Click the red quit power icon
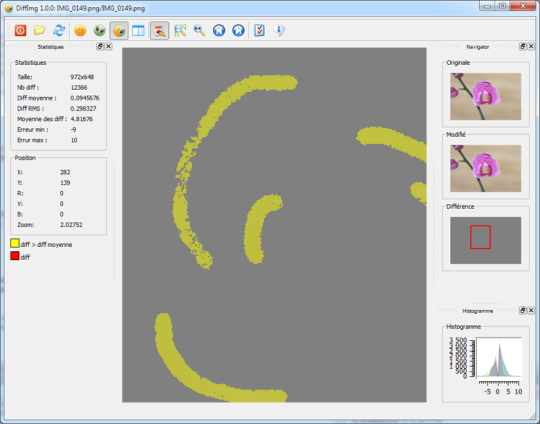 pyautogui.click(x=20, y=31)
